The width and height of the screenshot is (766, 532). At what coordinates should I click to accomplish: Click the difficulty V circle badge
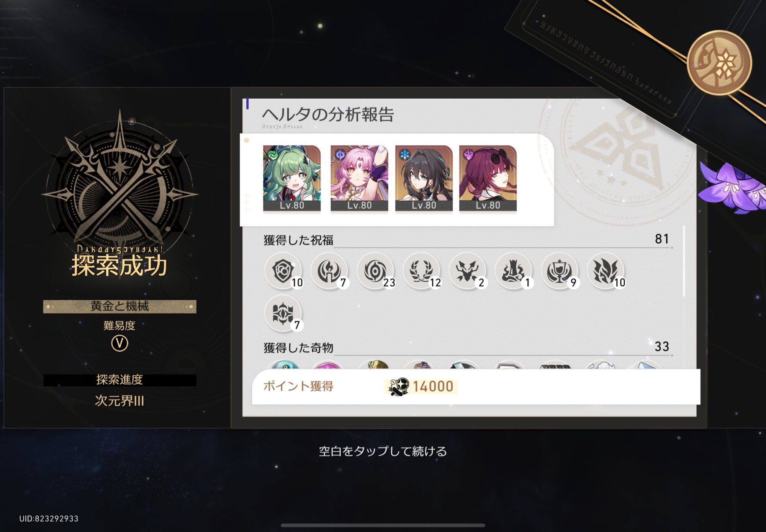click(119, 343)
